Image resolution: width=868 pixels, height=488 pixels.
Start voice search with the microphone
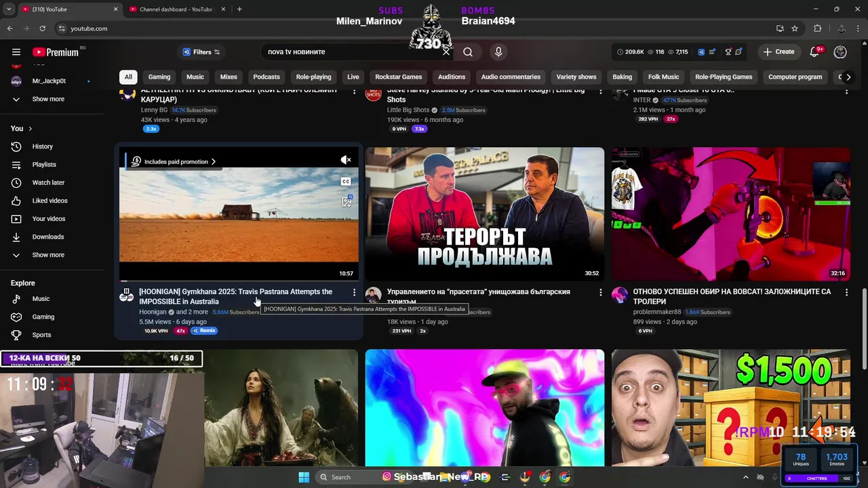point(498,52)
